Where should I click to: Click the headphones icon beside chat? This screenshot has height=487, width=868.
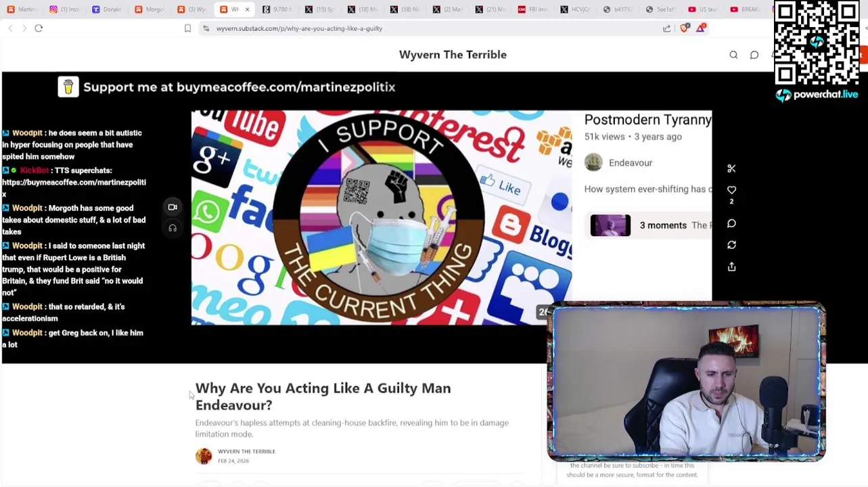click(173, 228)
